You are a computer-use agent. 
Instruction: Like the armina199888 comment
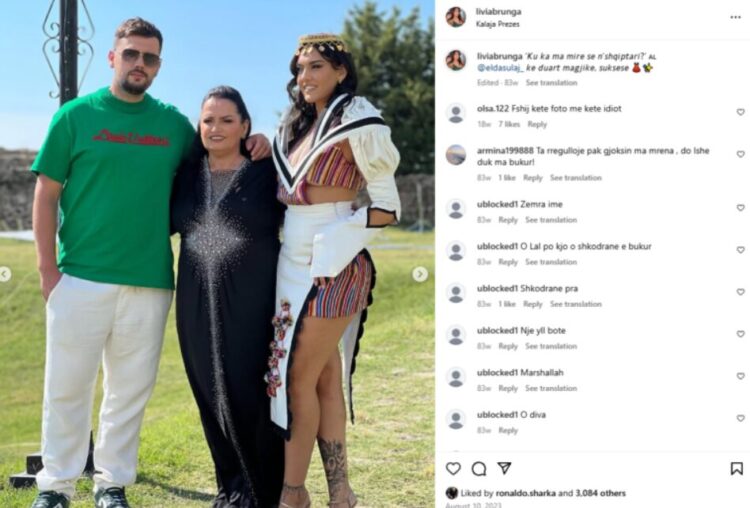(x=740, y=154)
